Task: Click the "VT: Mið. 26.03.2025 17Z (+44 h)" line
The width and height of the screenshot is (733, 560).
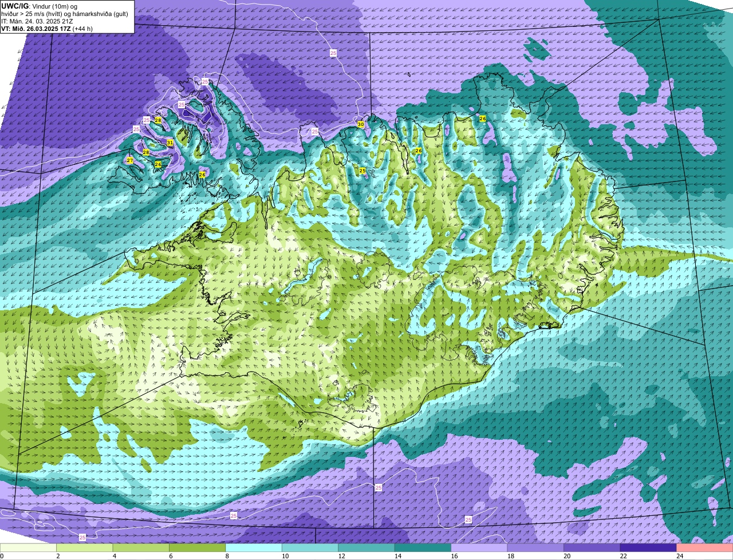Action: point(47,28)
